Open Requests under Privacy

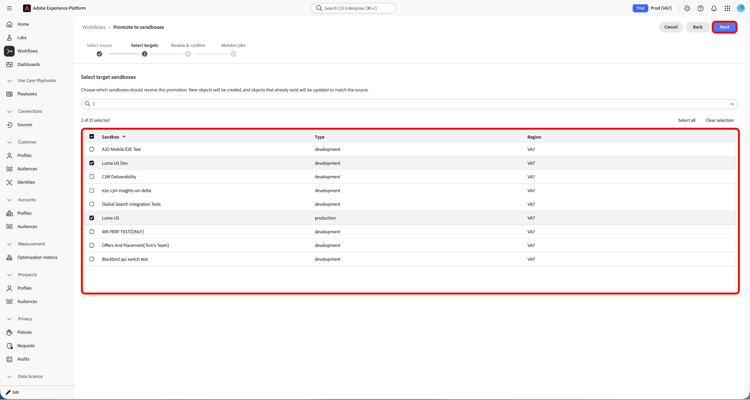(26, 345)
